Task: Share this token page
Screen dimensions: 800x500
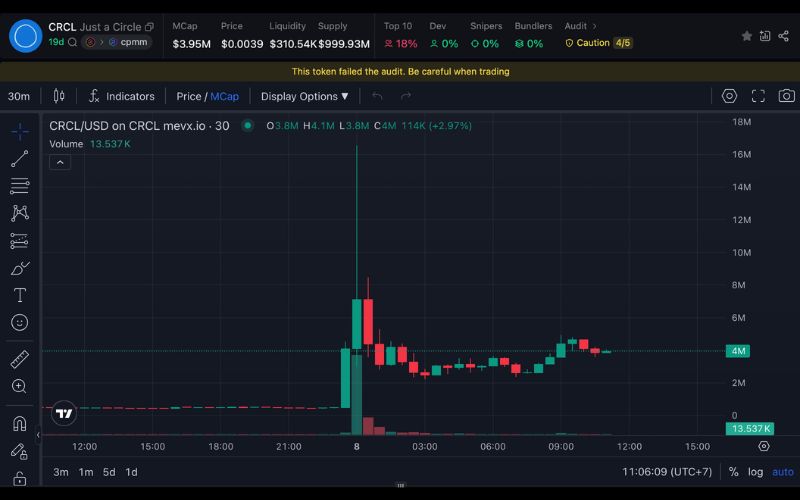Action: tap(784, 36)
